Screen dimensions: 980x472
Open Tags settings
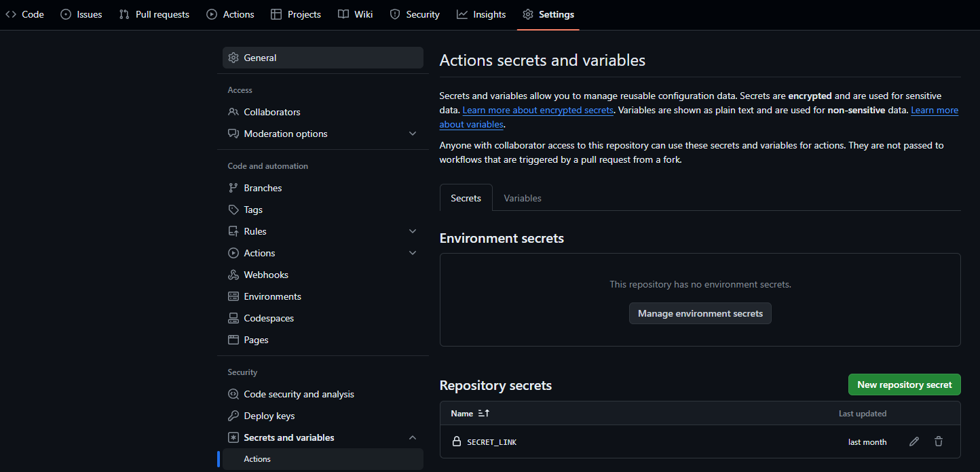(x=323, y=210)
